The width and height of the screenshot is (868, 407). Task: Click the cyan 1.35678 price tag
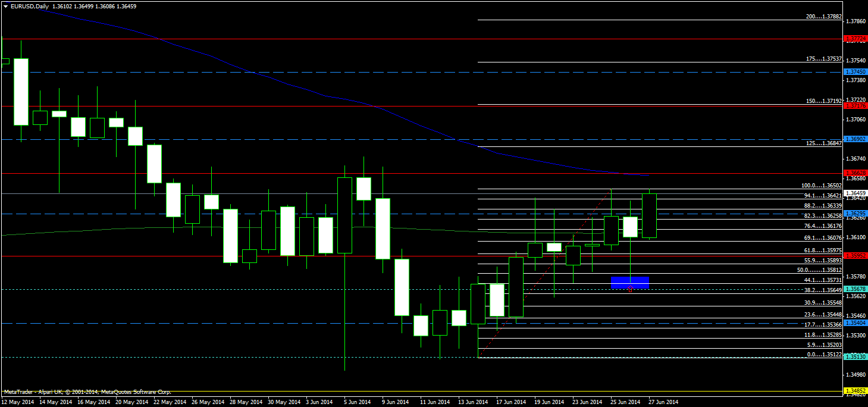[856, 289]
